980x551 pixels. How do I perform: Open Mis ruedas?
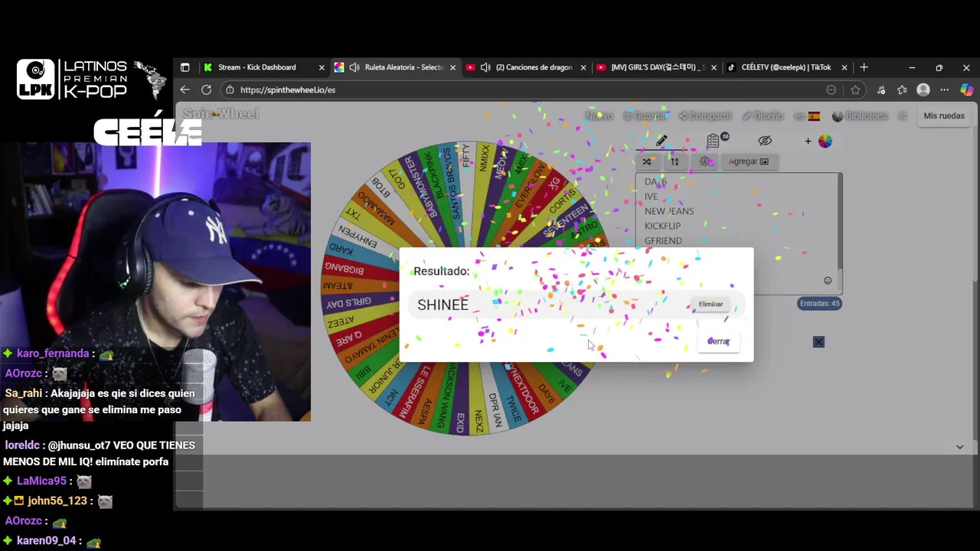[x=944, y=116]
